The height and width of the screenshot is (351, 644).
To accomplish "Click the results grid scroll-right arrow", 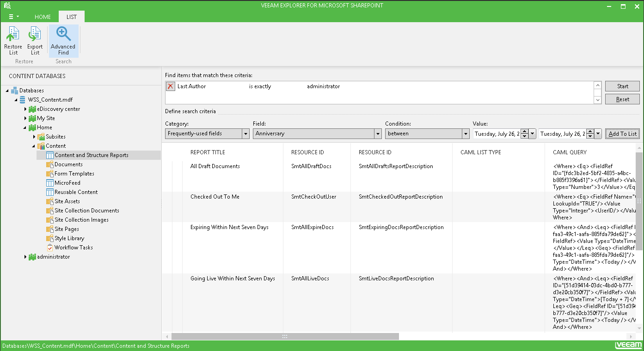I will [x=631, y=337].
